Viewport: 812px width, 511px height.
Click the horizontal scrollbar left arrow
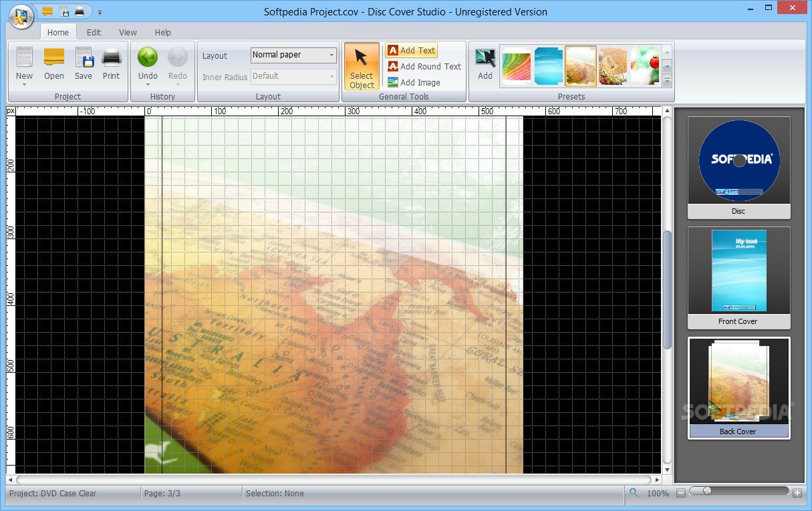pos(11,480)
